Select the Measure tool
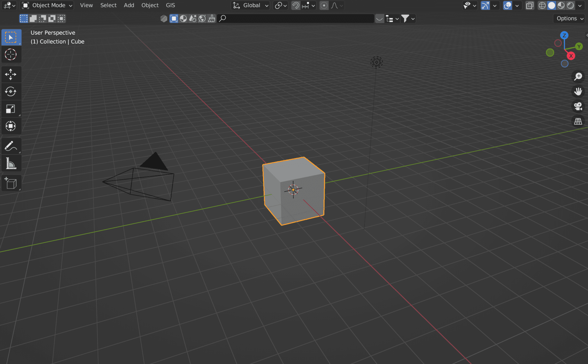This screenshot has width=588, height=364. pyautogui.click(x=11, y=163)
